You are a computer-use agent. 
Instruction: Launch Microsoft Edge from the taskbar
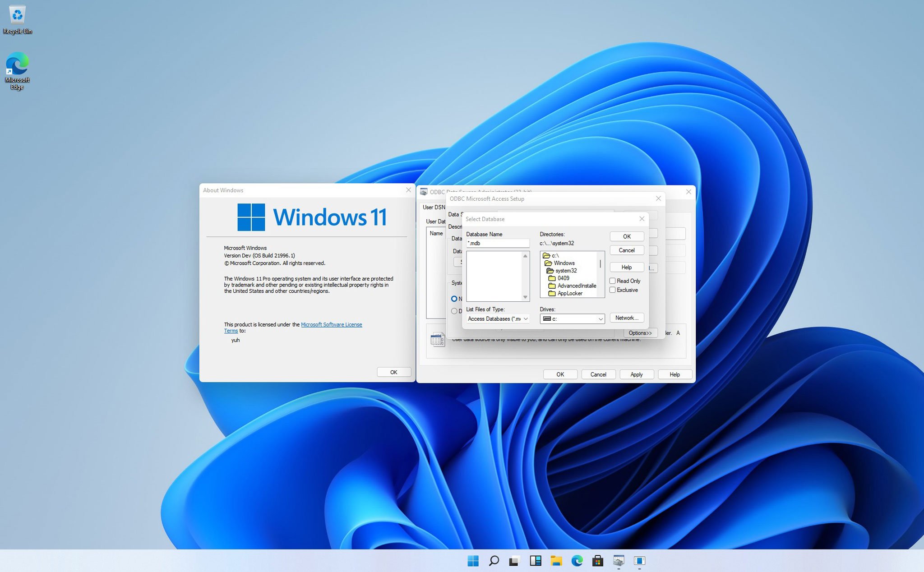click(577, 561)
